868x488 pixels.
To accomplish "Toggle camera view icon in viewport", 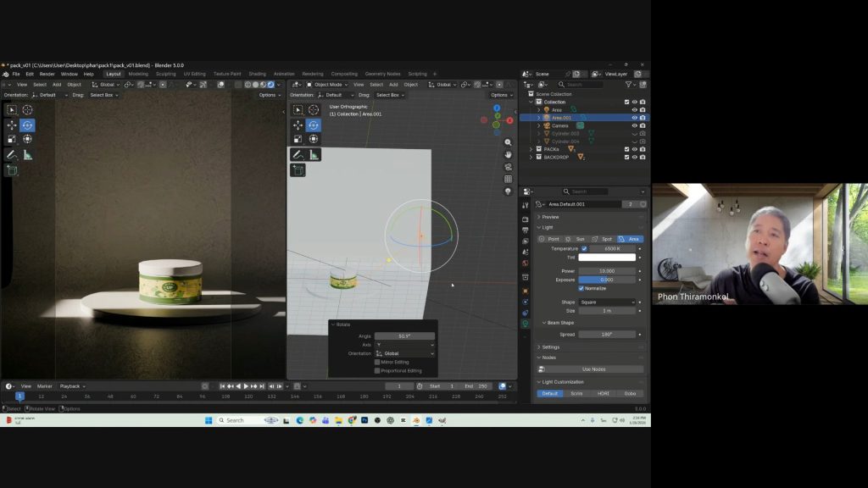I will coord(508,167).
